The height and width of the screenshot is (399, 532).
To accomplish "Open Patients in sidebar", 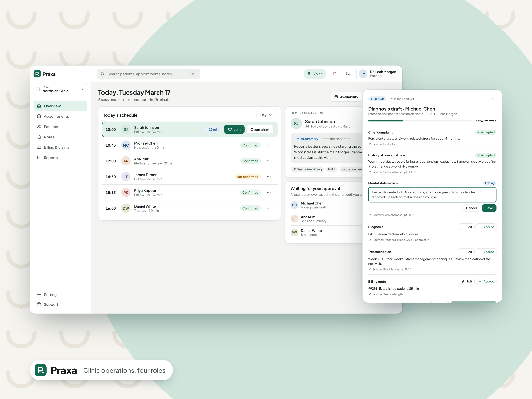I will 60,127.
